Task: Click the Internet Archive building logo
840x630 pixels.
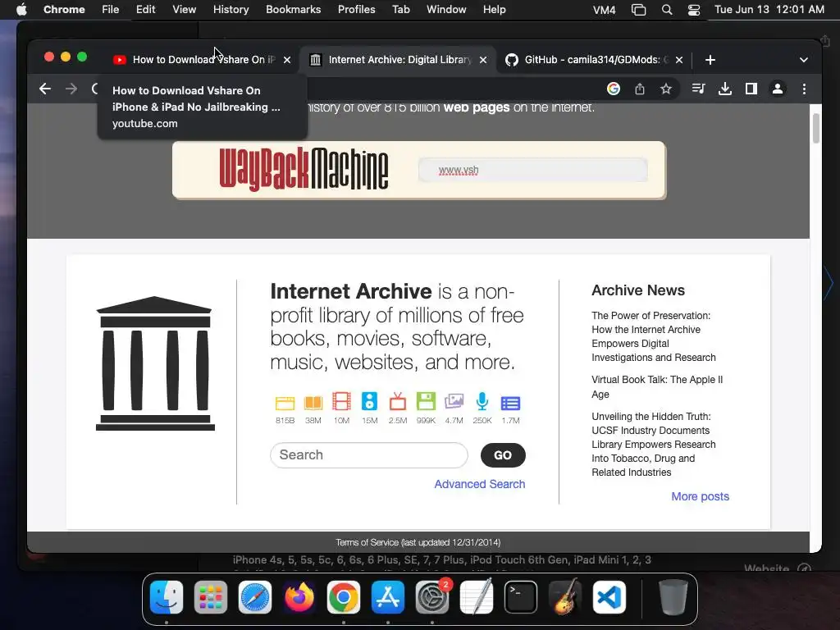Action: tap(155, 363)
